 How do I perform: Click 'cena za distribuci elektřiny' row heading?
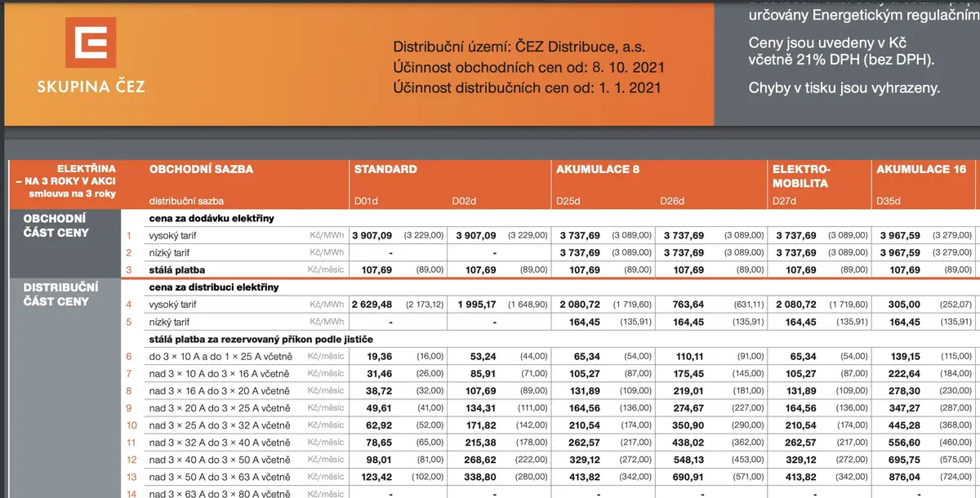(x=214, y=287)
